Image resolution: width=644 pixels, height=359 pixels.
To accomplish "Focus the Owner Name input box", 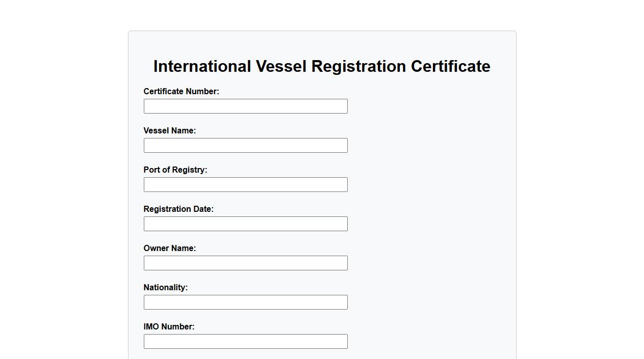I will tap(245, 263).
